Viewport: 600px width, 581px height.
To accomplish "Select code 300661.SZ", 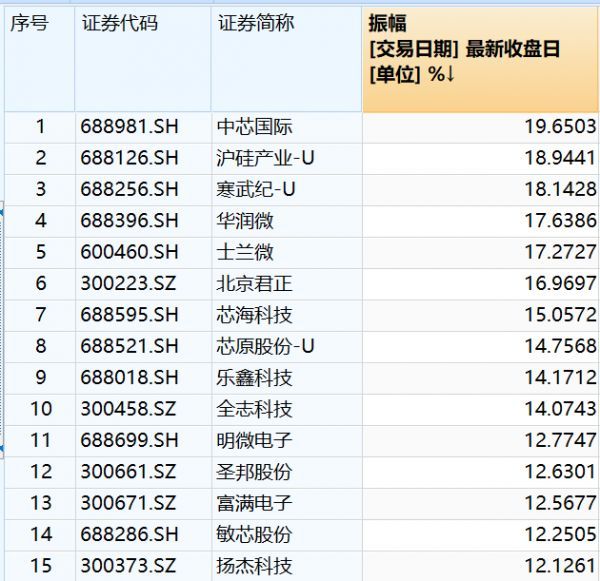I will click(128, 472).
